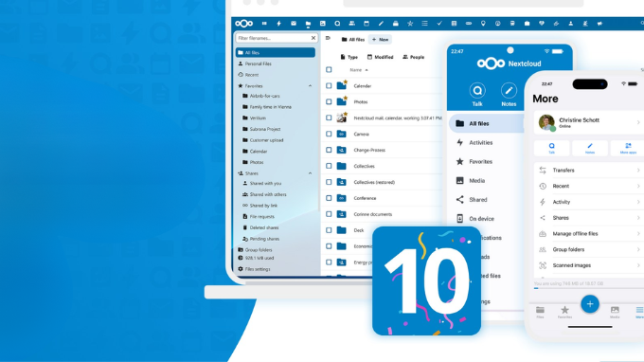Sort by the Name column header
Screen dimensions: 644x362
359,70
